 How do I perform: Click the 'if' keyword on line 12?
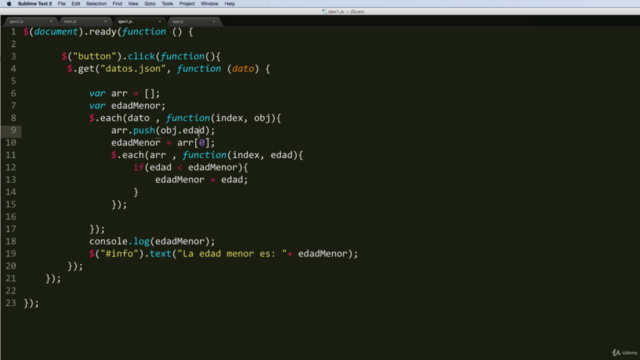138,167
